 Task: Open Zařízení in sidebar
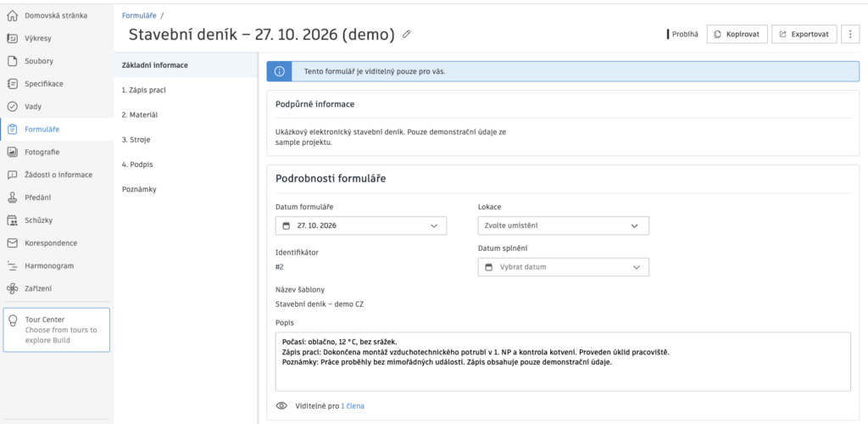click(x=57, y=288)
